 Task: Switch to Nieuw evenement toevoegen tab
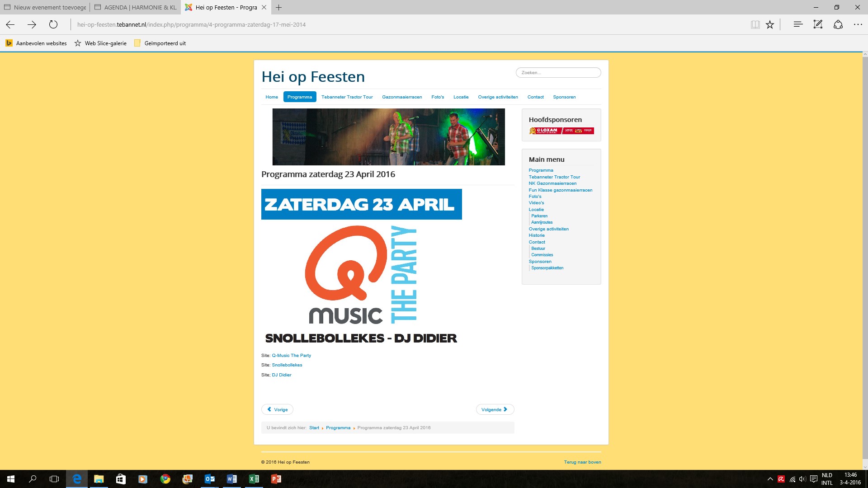(45, 7)
